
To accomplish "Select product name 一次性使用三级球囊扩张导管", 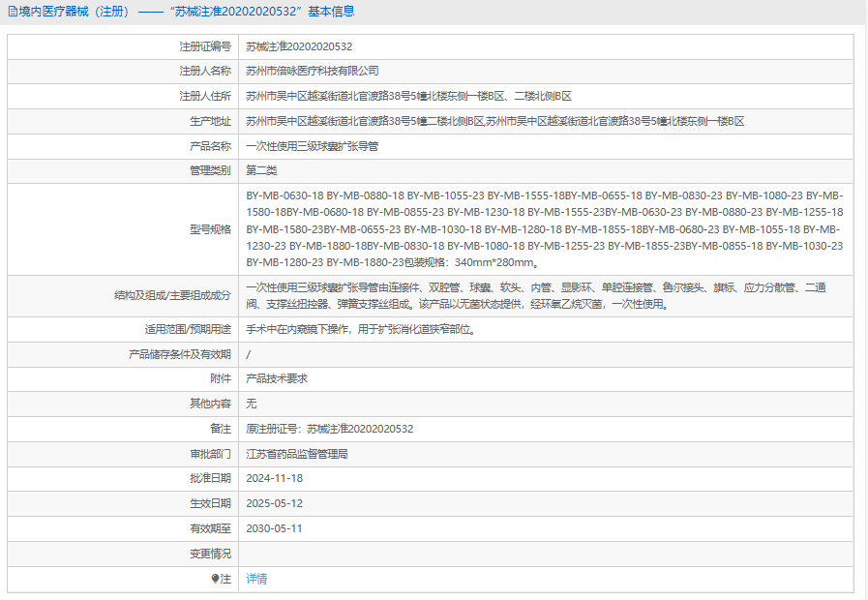I will [313, 147].
